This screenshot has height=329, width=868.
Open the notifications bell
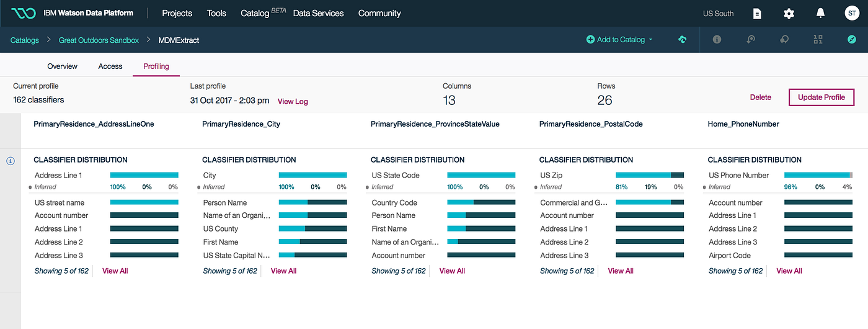820,13
